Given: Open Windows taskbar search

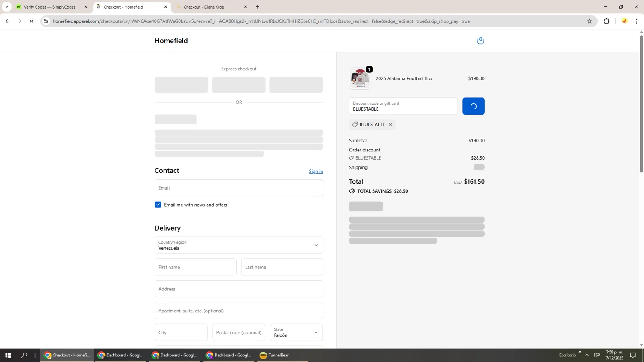Looking at the screenshot, I should point(24,355).
